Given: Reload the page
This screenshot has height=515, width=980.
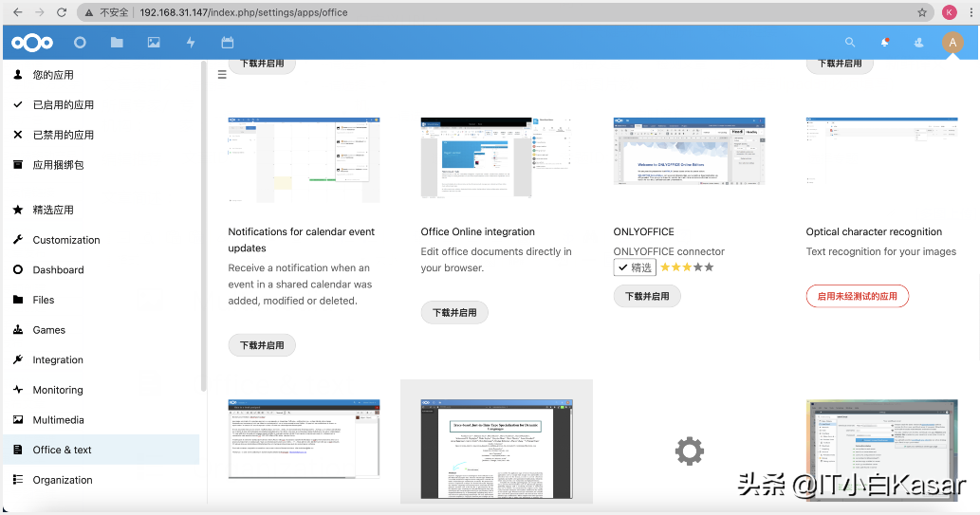Looking at the screenshot, I should (x=62, y=12).
